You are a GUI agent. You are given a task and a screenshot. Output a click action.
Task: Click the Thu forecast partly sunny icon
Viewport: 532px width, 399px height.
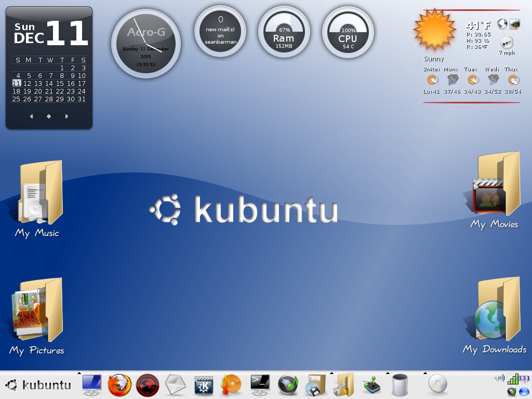pos(514,80)
